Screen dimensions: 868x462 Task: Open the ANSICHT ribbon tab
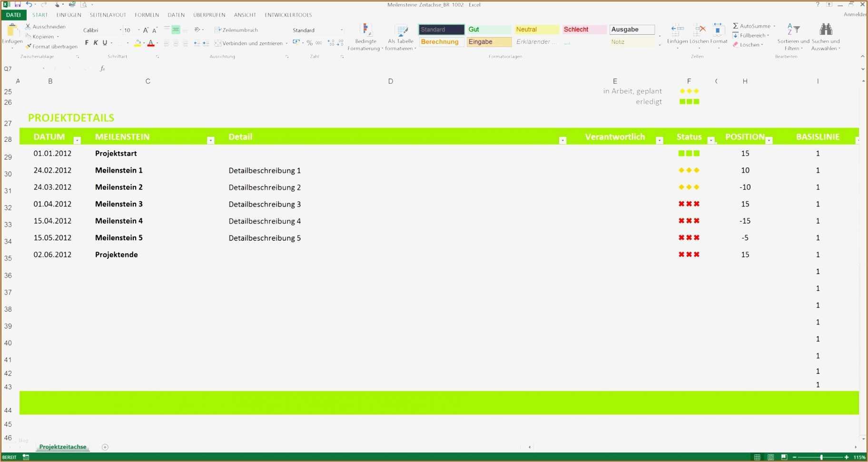coord(245,15)
